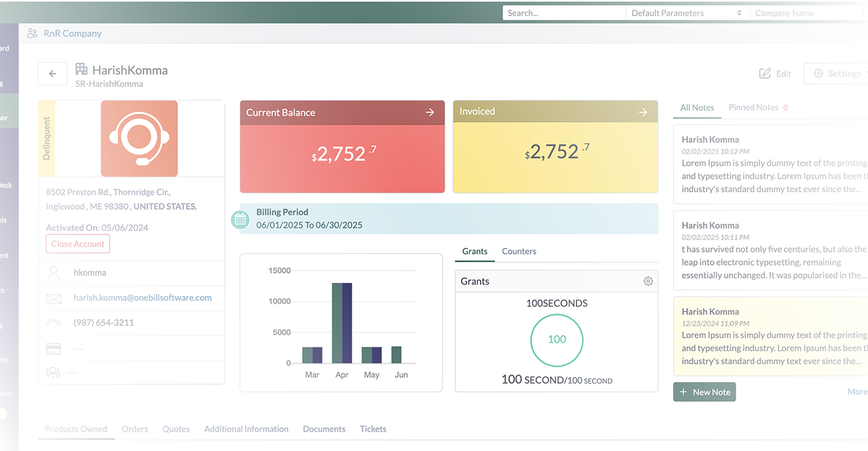Screen dimensions: 868x451
Task: Click the April bar in chart
Action: (342, 323)
